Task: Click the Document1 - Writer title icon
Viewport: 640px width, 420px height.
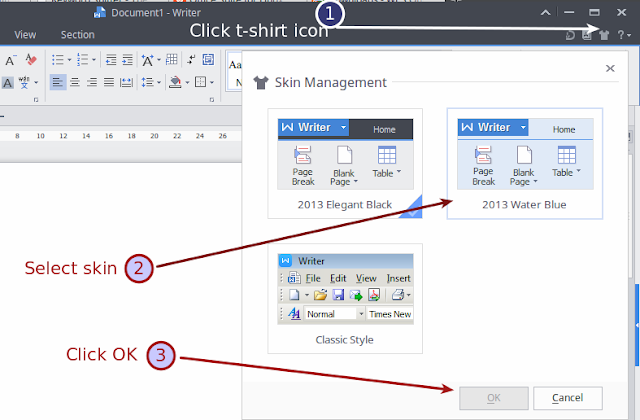Action: [x=100, y=13]
